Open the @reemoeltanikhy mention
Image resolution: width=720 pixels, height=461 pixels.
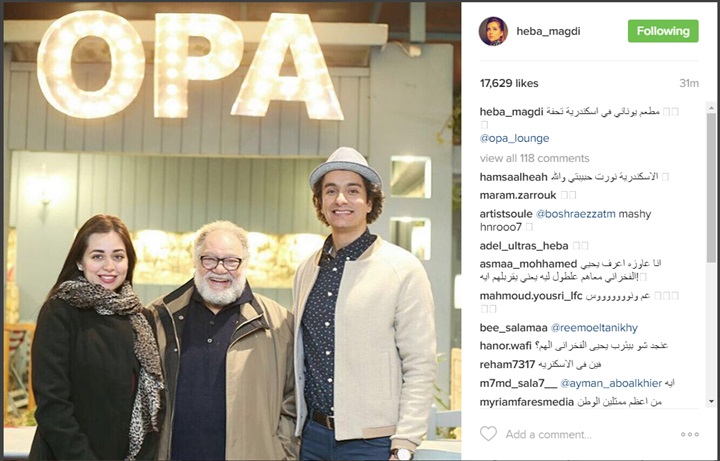tap(594, 328)
